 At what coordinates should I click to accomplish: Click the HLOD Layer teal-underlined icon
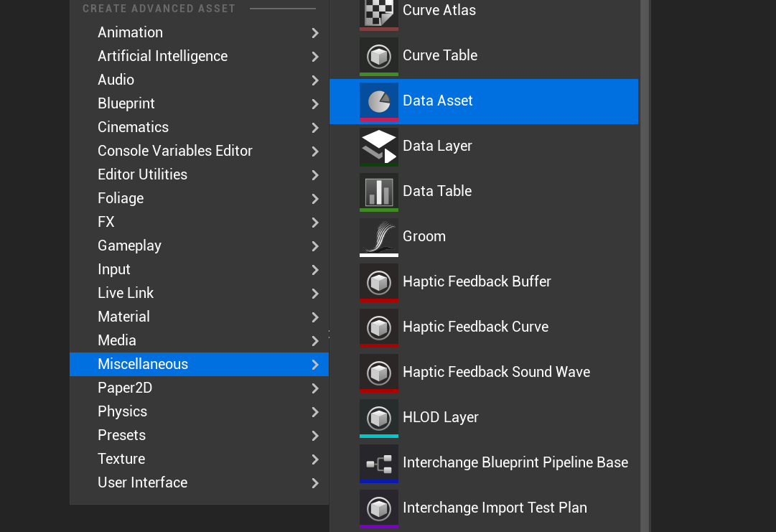(378, 417)
